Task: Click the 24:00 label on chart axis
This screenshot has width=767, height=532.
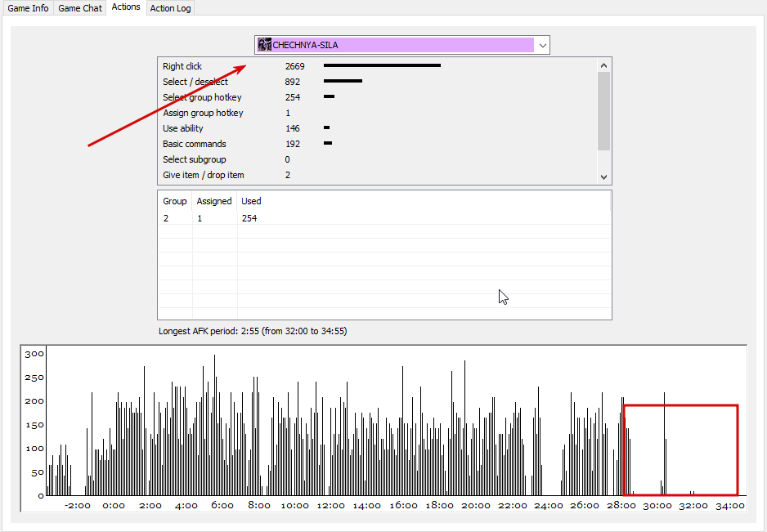Action: coord(549,506)
